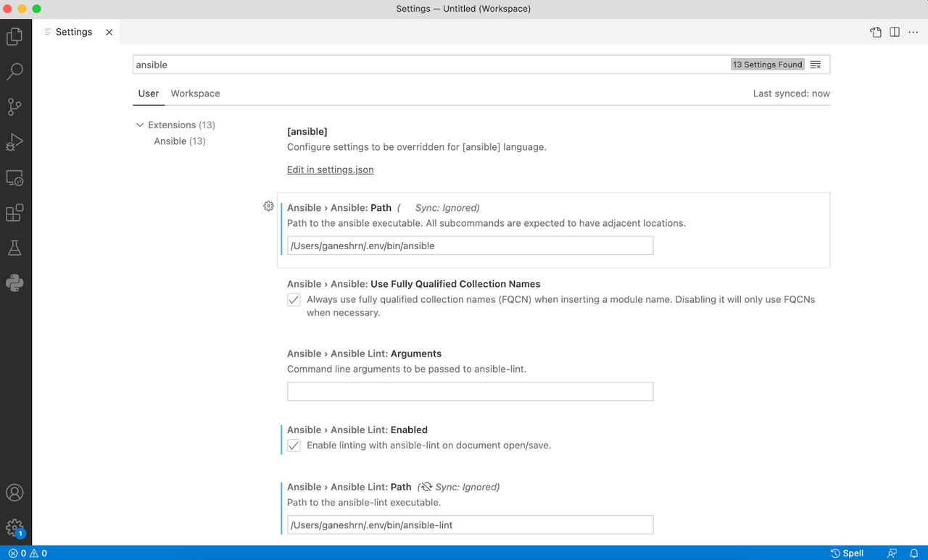
Task: Select the Search icon in the sidebar
Action: pos(15,71)
